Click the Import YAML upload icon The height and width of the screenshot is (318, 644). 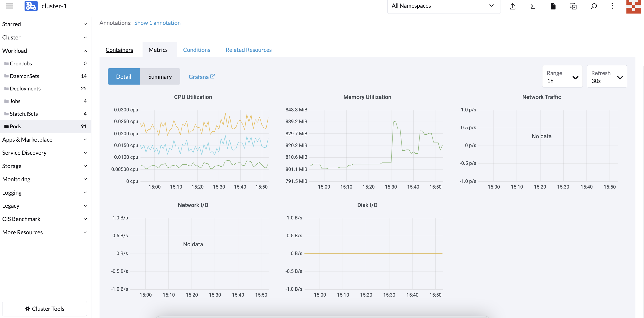512,6
